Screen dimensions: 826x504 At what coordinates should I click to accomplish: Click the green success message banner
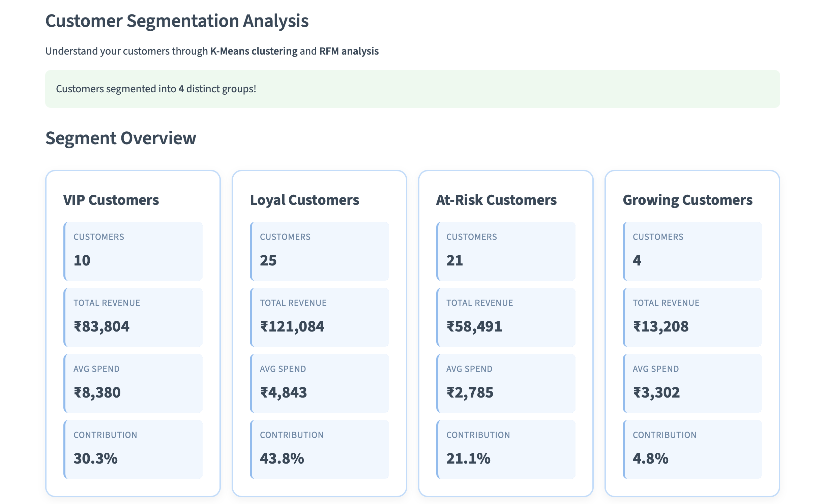pos(412,89)
